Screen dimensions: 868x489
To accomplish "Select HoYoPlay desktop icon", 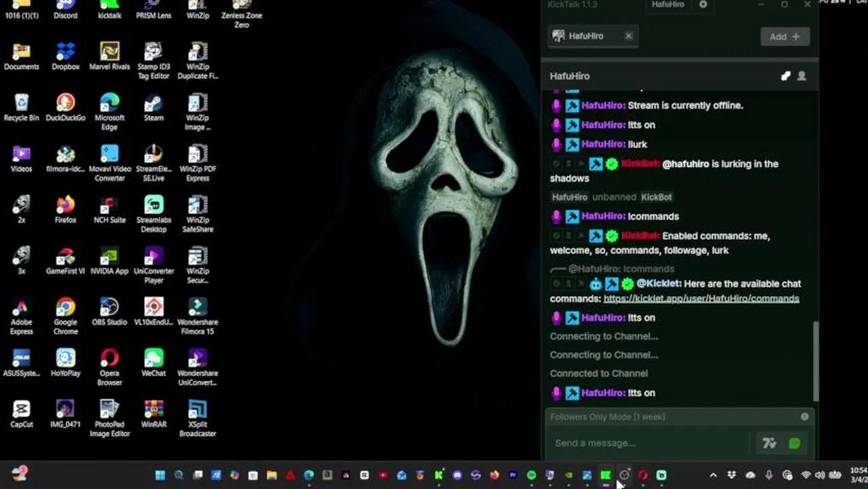I will click(65, 363).
